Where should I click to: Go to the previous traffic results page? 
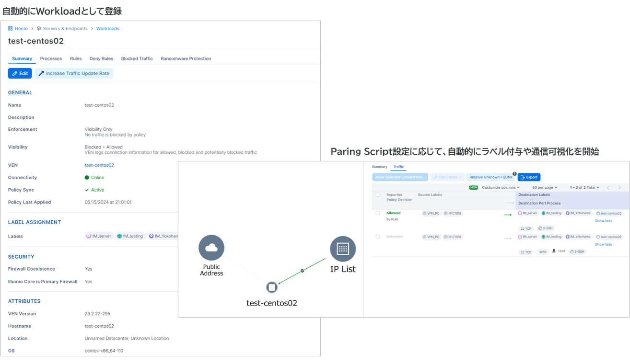click(608, 188)
